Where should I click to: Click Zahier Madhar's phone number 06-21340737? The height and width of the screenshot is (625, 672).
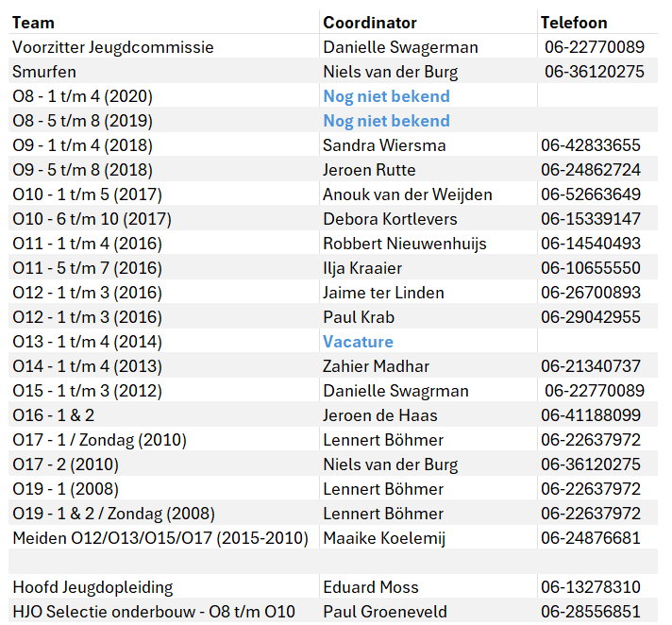pos(591,366)
